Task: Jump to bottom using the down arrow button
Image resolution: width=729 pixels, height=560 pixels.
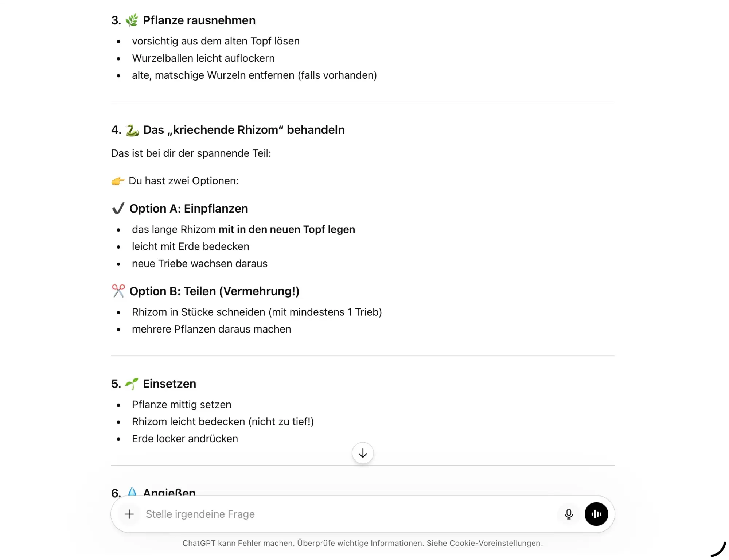Action: click(362, 453)
